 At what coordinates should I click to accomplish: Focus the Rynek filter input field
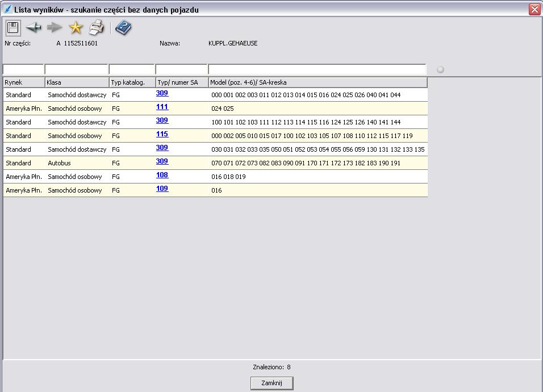point(23,69)
